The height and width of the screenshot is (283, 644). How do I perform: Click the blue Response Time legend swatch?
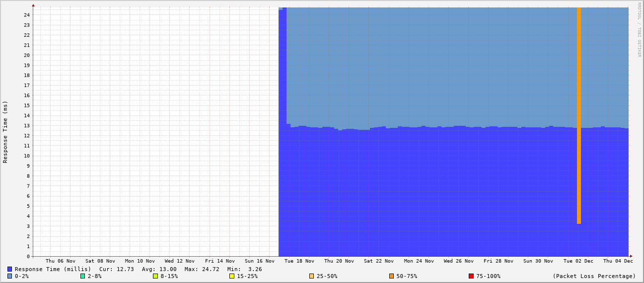(10, 269)
